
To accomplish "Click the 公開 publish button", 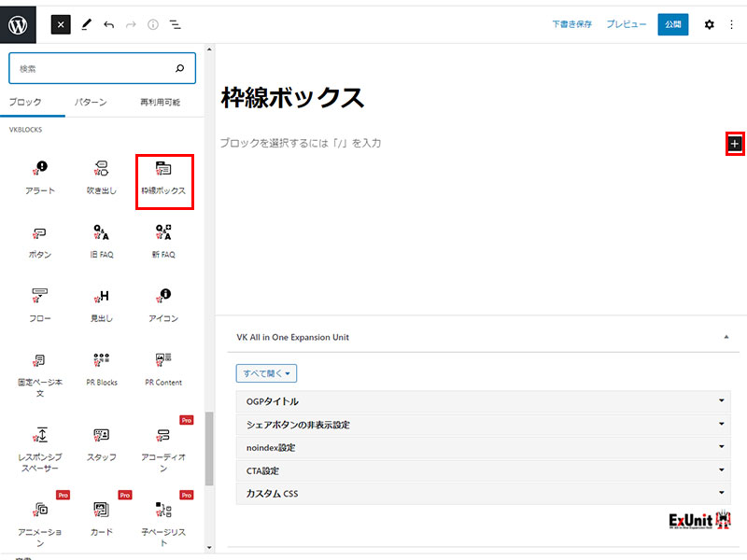I will pyautogui.click(x=672, y=24).
